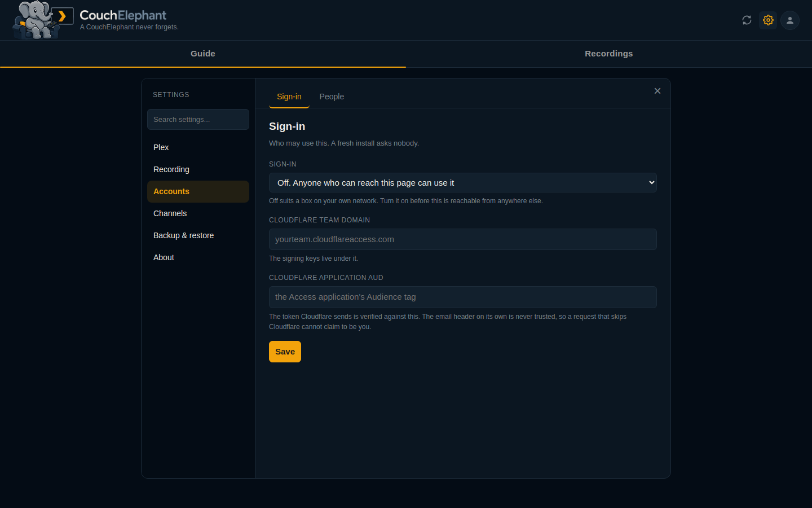Click 'Who may use this' description text
This screenshot has height=508, width=812.
coord(344,143)
